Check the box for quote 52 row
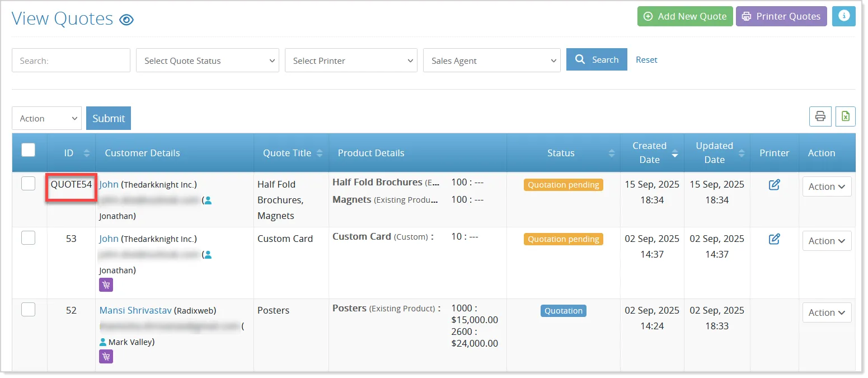868x378 pixels. [28, 309]
